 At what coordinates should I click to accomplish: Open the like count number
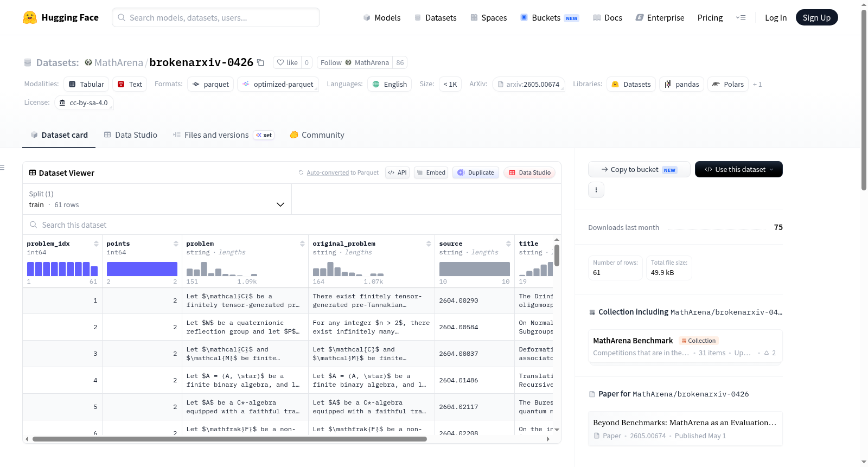coord(307,62)
